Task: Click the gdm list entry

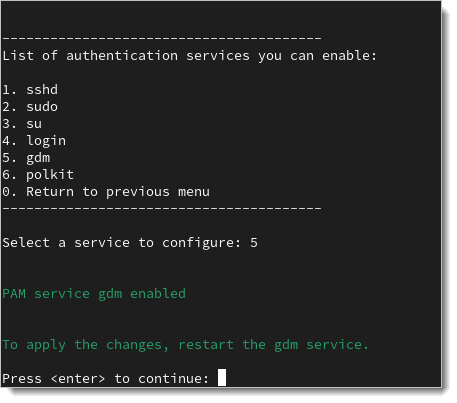Action: pos(26,158)
